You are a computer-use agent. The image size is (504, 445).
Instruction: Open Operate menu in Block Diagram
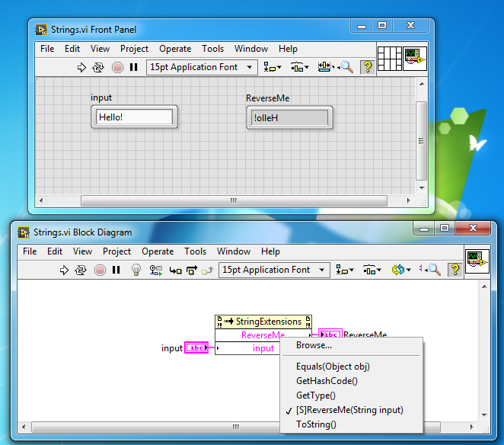(x=158, y=251)
